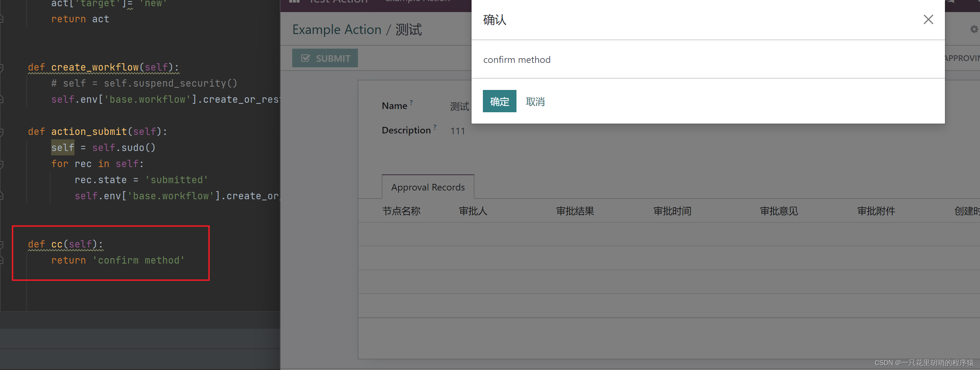Click the def action_submit(self) code line
Viewport: 980px width, 370px height.
coord(98,132)
